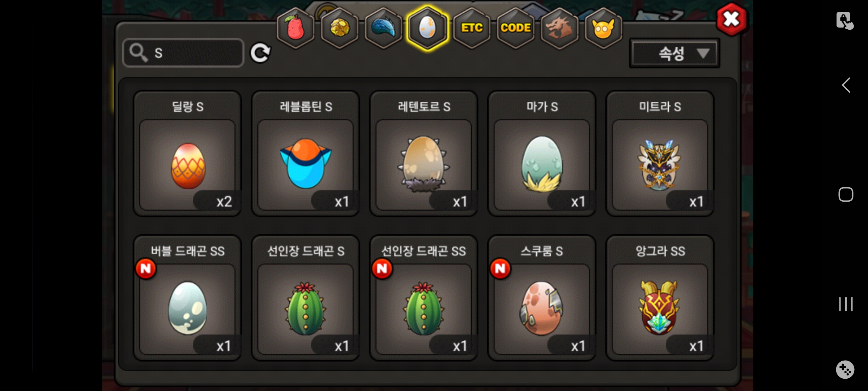Screen dimensions: 868x391
Task: Choose the 미트라 S egg
Action: click(660, 154)
